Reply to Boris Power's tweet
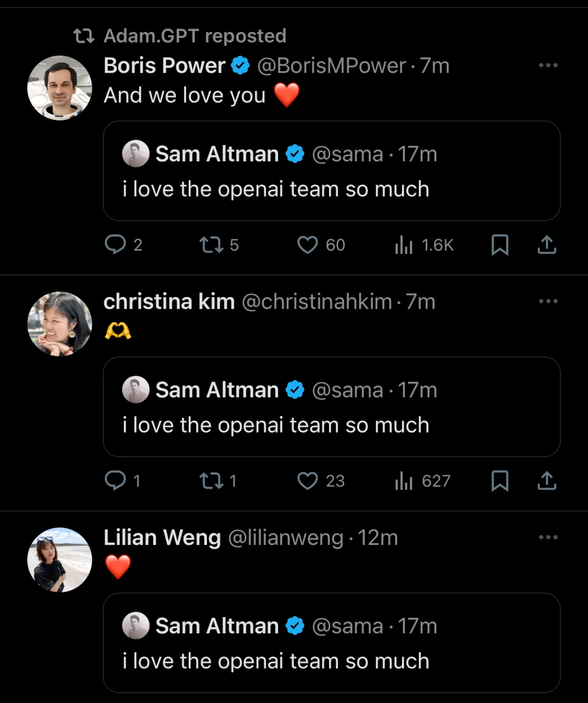The height and width of the screenshot is (703, 588). click(115, 245)
